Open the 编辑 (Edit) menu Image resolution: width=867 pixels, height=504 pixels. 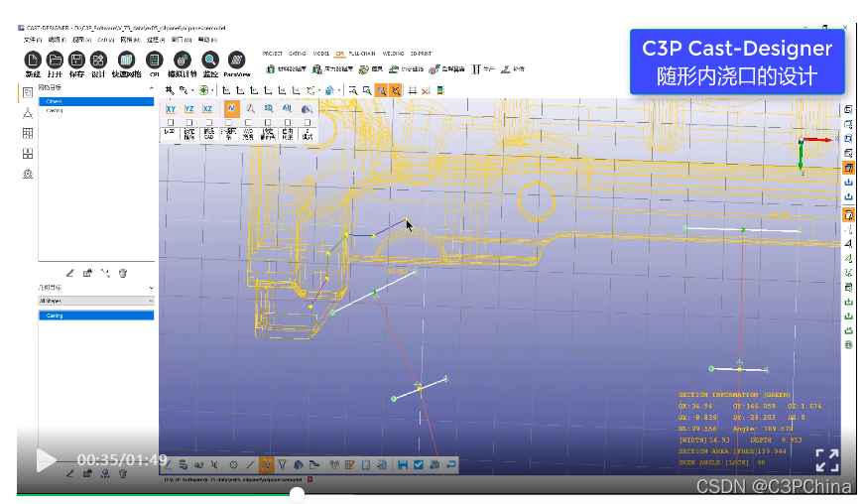coord(57,40)
